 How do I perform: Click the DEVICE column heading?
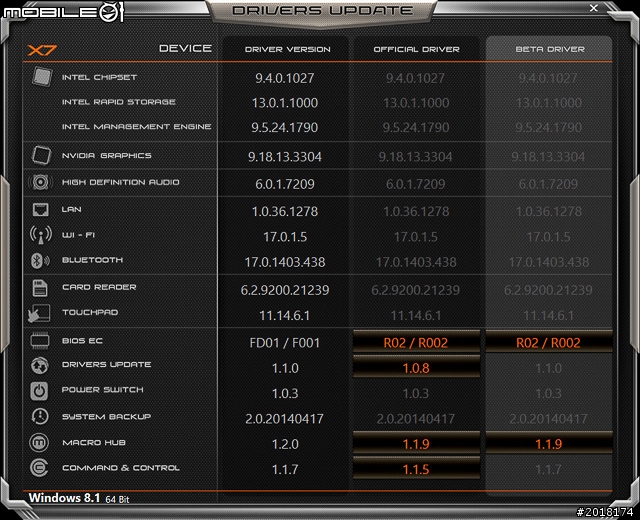[x=185, y=49]
